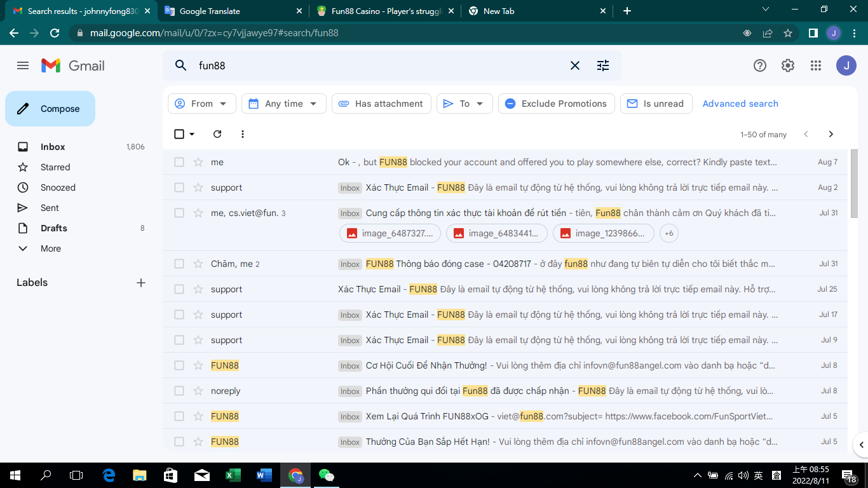
Task: Star the email from noreply
Action: [x=198, y=391]
